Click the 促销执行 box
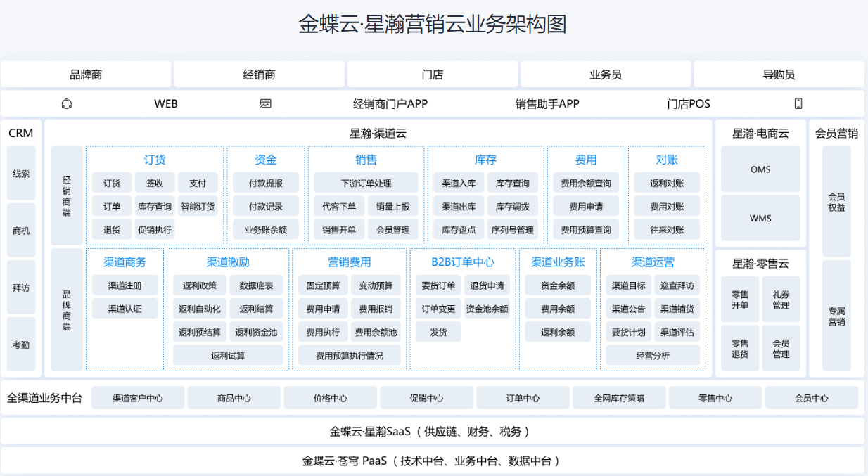This screenshot has height=476, width=868. click(x=155, y=229)
